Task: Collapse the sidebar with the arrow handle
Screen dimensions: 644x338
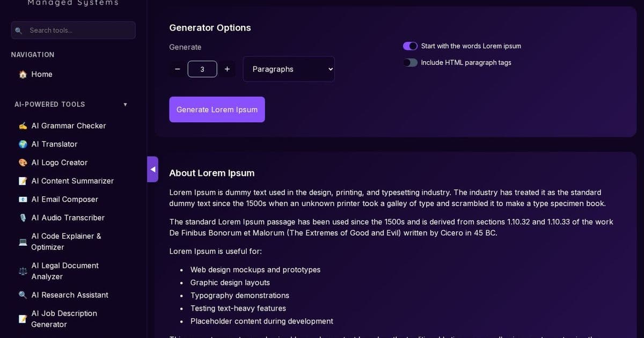Action: (x=153, y=169)
